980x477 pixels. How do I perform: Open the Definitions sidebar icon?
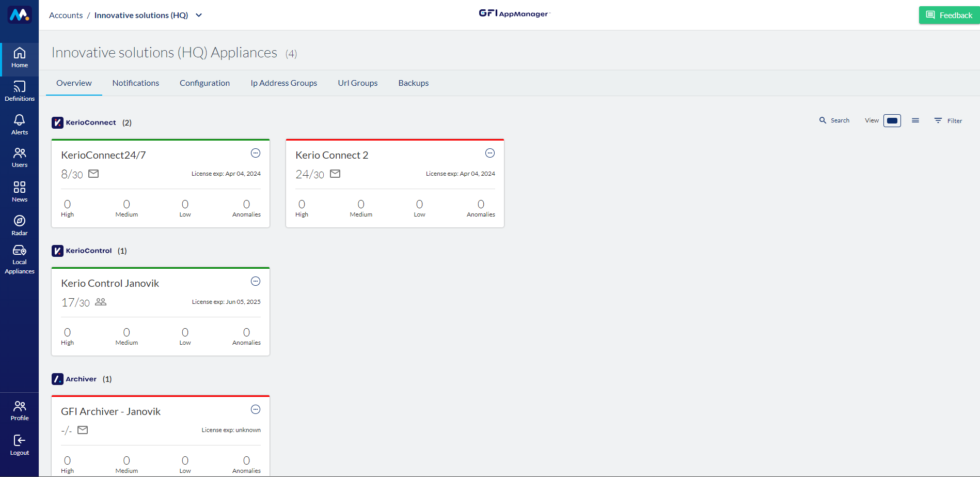20,91
